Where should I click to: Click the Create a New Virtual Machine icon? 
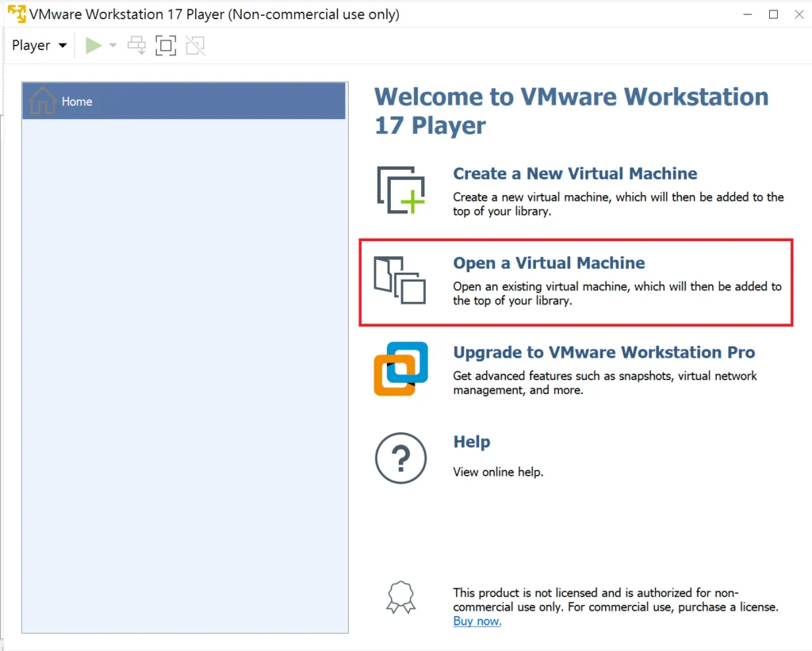tap(400, 190)
